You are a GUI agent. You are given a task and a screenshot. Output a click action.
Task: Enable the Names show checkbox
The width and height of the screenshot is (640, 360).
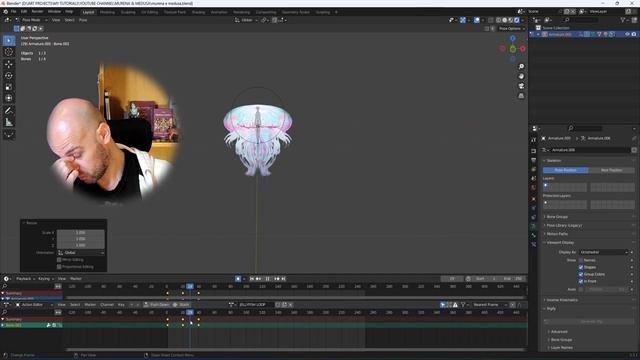581,260
